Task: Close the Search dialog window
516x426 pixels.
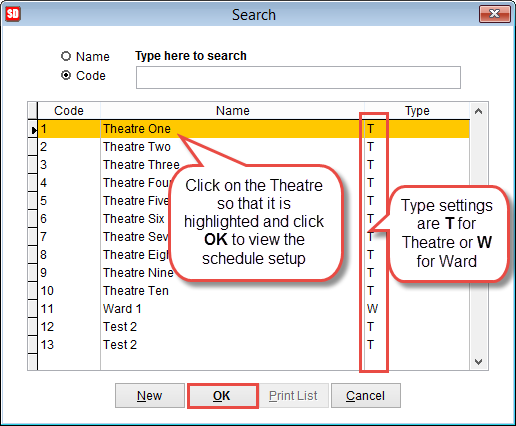Action: [x=495, y=14]
